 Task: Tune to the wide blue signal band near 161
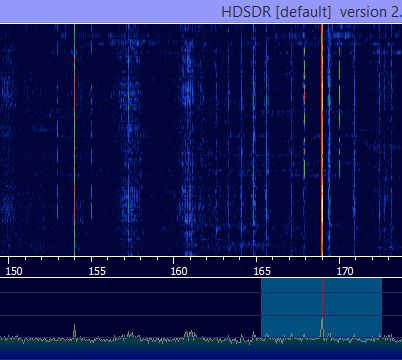188,140
